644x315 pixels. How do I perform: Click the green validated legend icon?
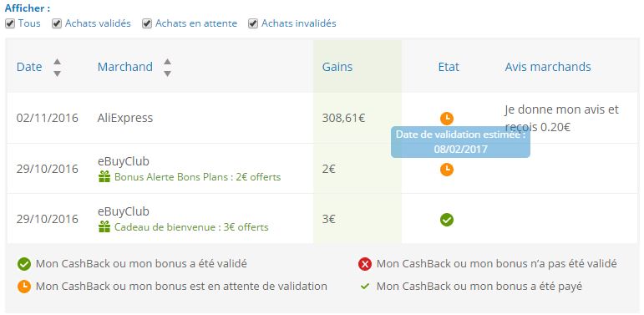[x=24, y=264]
